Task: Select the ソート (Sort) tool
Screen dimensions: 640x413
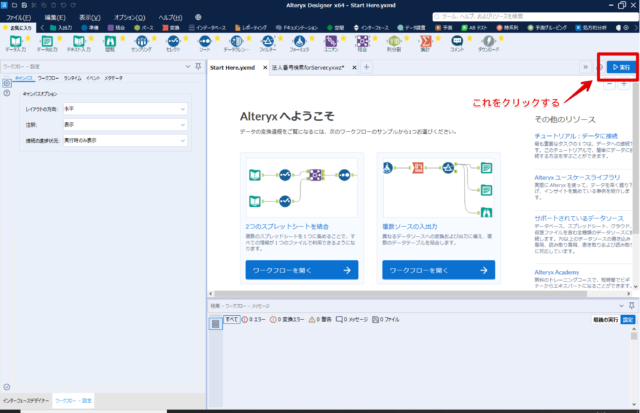Action: pos(204,42)
